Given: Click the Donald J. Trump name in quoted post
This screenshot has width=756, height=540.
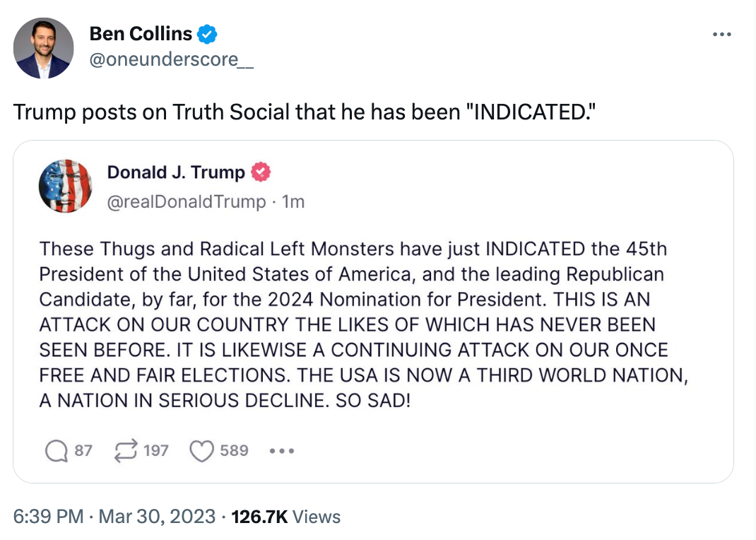Looking at the screenshot, I should 176,172.
